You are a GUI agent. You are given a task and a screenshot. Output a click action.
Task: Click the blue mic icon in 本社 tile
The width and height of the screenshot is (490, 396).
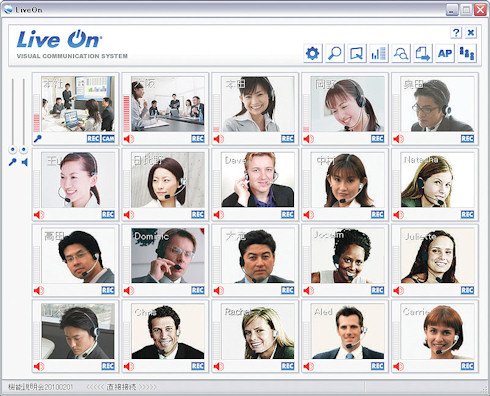point(38,139)
